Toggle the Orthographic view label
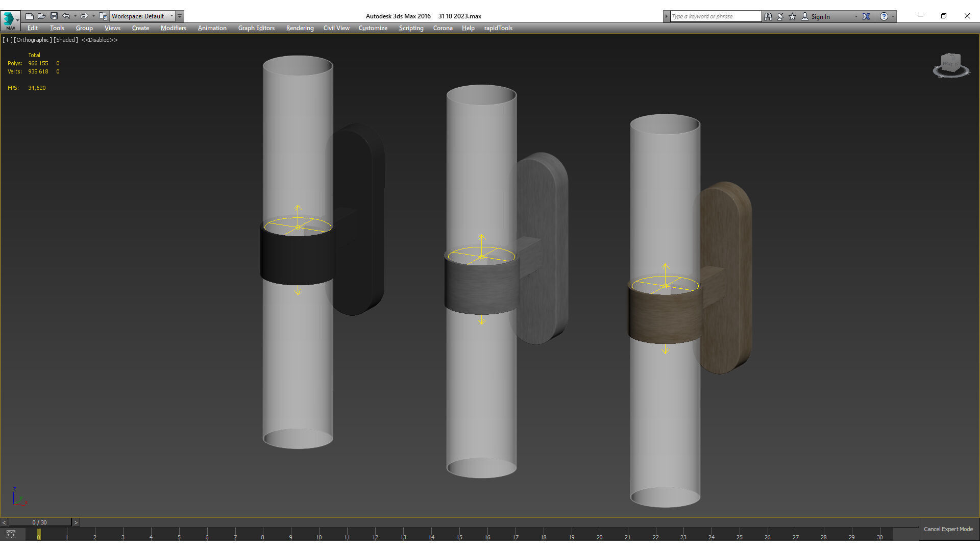This screenshot has height=551, width=980. (33, 40)
